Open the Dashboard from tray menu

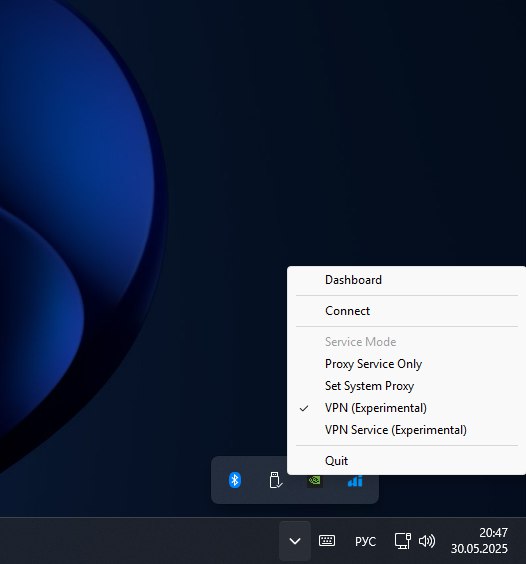coord(407,280)
